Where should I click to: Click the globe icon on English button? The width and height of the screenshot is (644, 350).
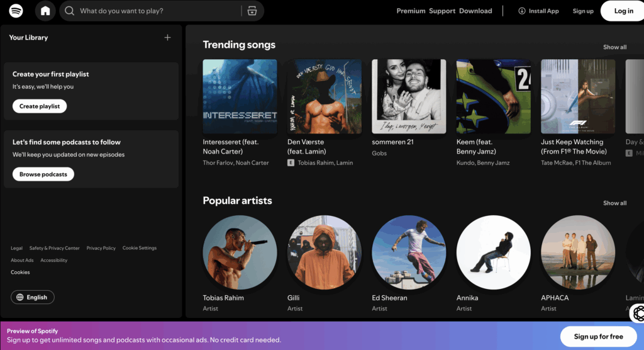(x=19, y=297)
